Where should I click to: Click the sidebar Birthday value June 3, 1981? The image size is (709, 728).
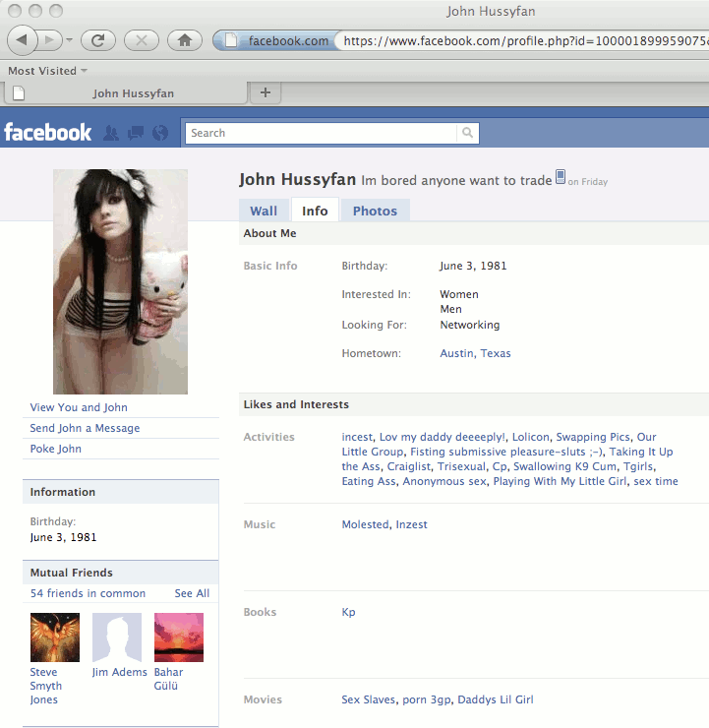(x=63, y=537)
